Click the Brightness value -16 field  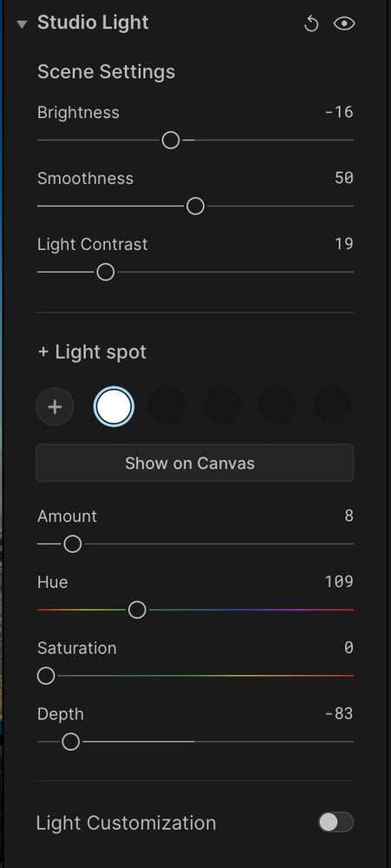click(338, 112)
